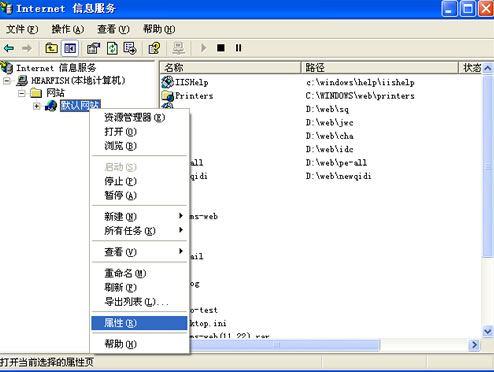Screen dimensions: 494x372
Task: Click the Export List toolbar icon
Action: coord(130,48)
